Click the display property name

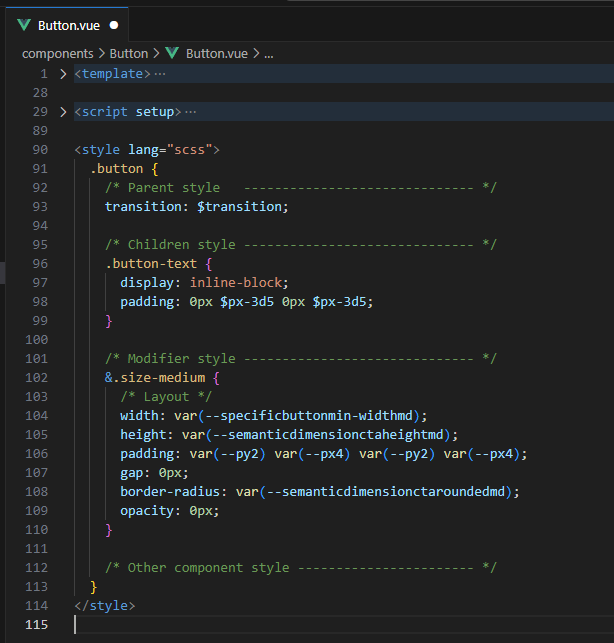point(147,283)
